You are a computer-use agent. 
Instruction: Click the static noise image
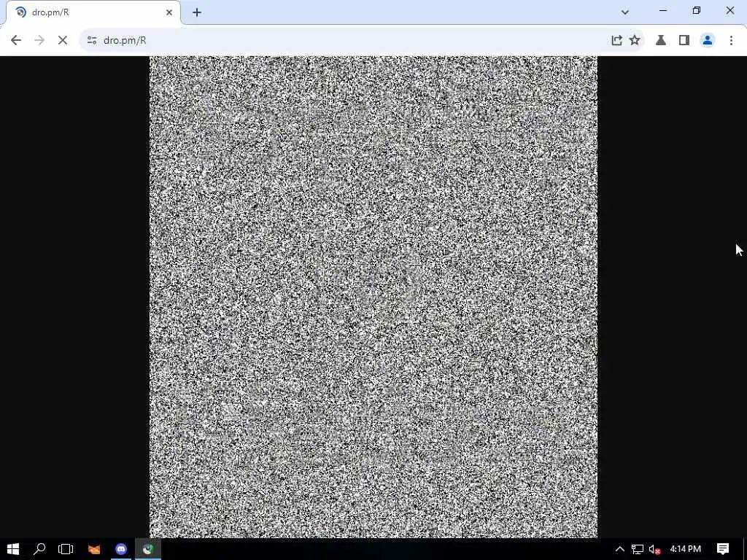[x=373, y=297]
